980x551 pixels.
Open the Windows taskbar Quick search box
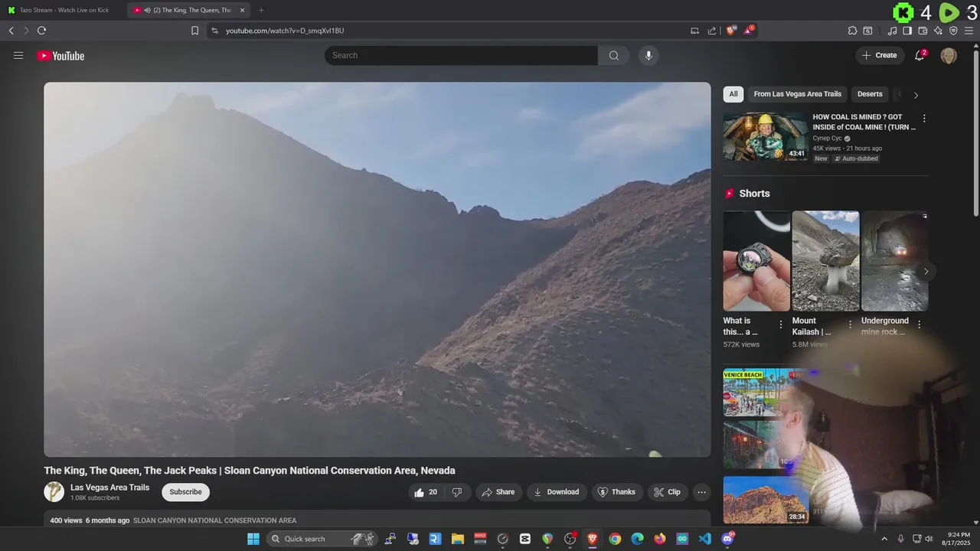[x=322, y=539]
